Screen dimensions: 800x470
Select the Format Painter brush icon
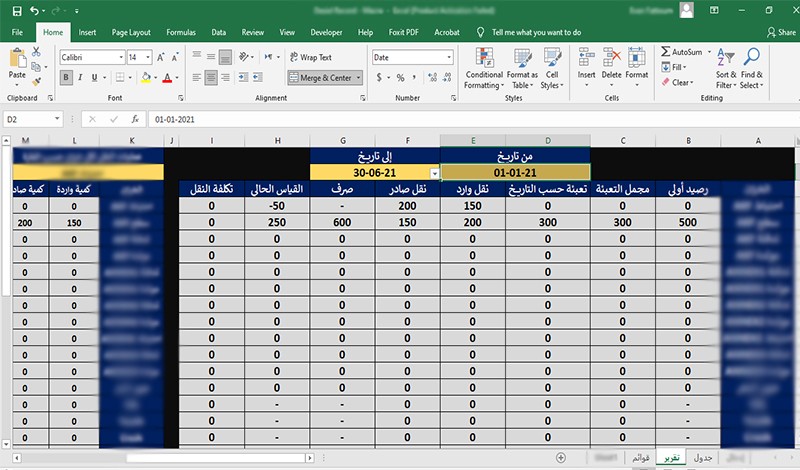click(38, 79)
